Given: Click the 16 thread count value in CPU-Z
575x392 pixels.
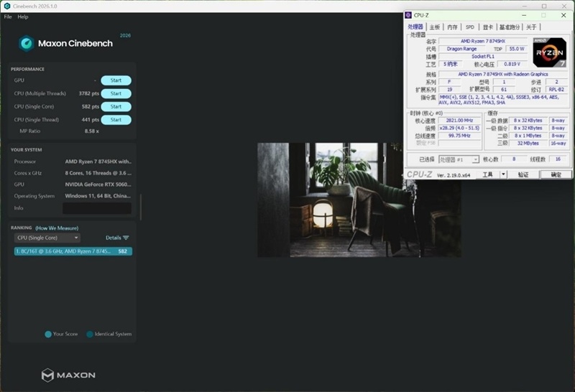Looking at the screenshot, I should click(558, 159).
